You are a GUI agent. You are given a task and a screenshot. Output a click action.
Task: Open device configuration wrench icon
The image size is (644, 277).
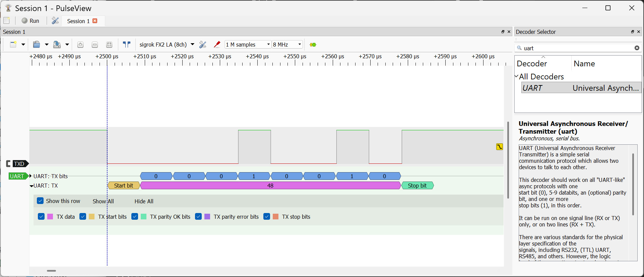coord(203,45)
